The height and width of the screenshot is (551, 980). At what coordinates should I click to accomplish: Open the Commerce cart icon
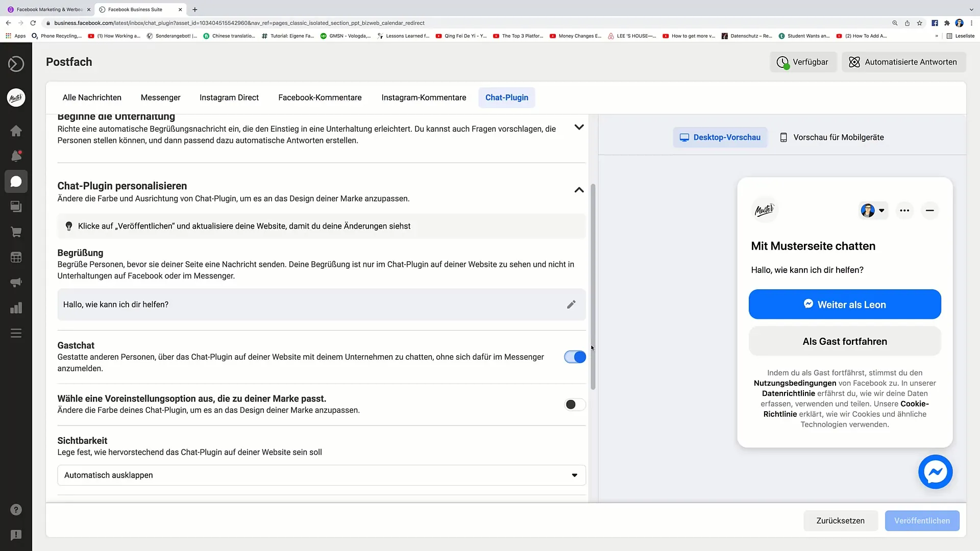(16, 232)
